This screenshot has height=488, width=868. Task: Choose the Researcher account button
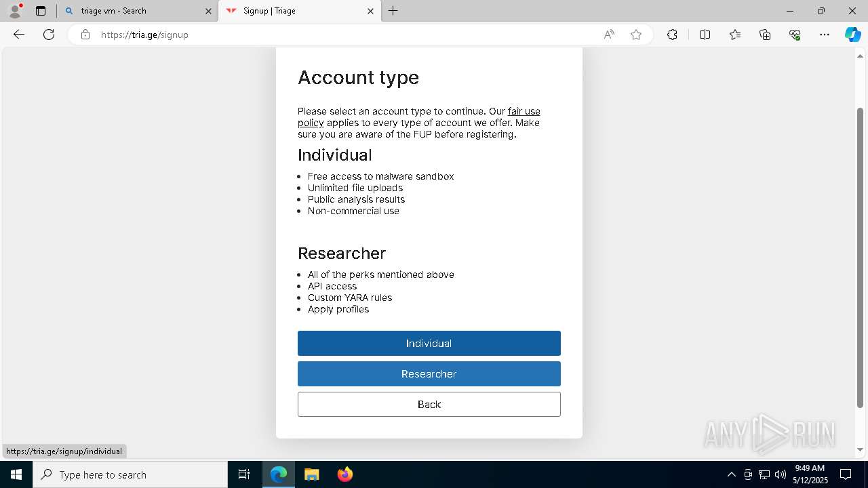click(429, 373)
